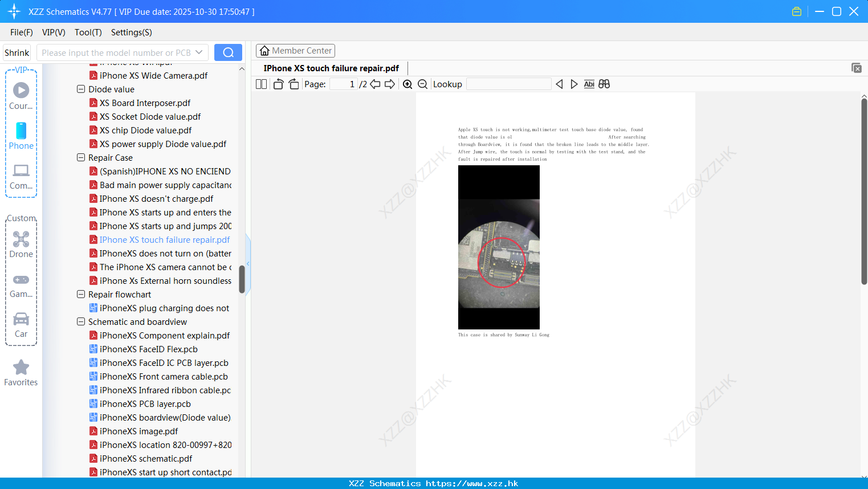Select the Phone category icon
This screenshot has width=868, height=489.
pos(21,136)
